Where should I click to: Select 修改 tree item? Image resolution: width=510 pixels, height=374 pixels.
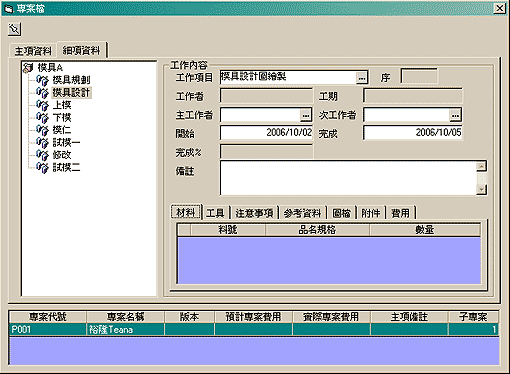(x=62, y=155)
